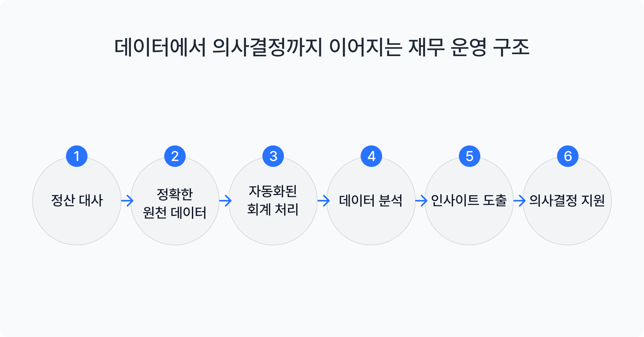Click the arrow before 의사결정 지원
The height and width of the screenshot is (337, 644).
click(x=519, y=201)
